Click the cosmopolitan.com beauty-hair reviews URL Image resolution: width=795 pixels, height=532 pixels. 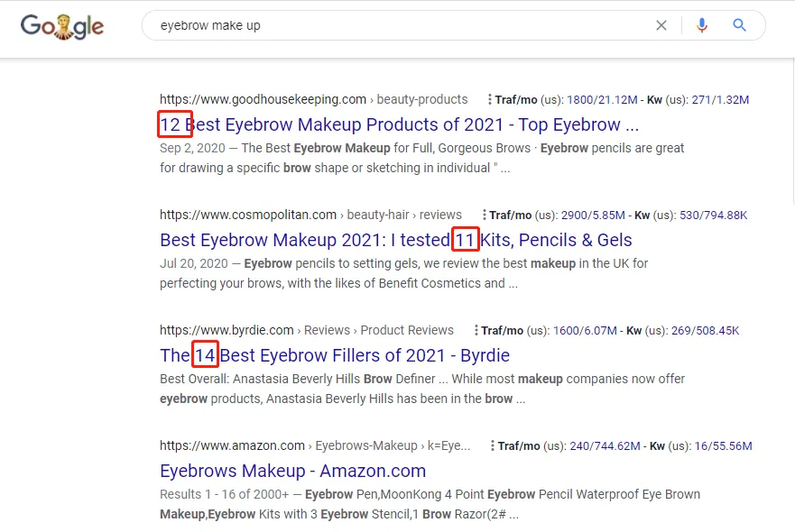click(310, 215)
